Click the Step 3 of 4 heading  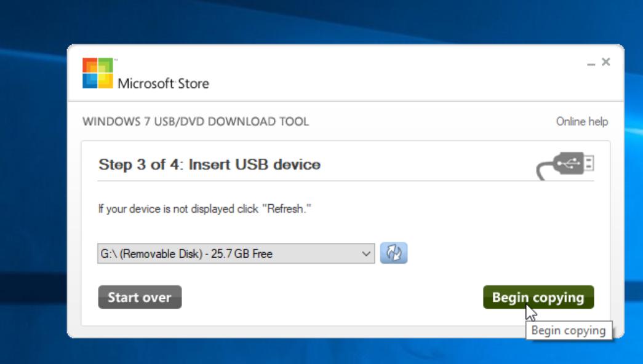click(209, 165)
